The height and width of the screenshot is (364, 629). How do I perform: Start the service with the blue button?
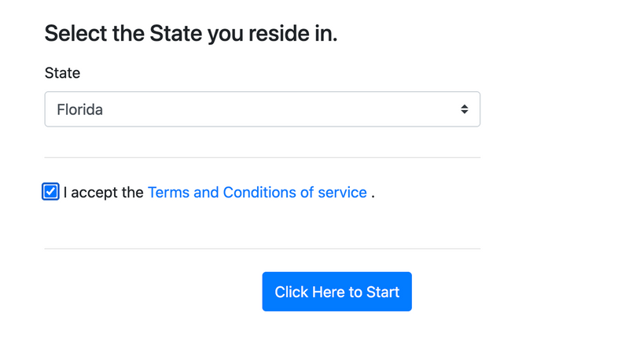(x=337, y=292)
